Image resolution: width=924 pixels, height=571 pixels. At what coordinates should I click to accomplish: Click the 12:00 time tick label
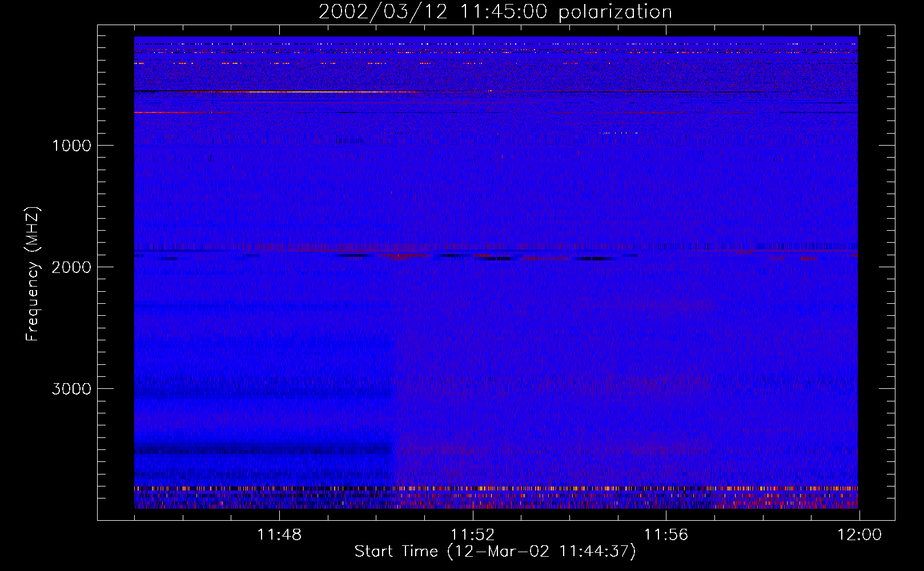(x=859, y=535)
